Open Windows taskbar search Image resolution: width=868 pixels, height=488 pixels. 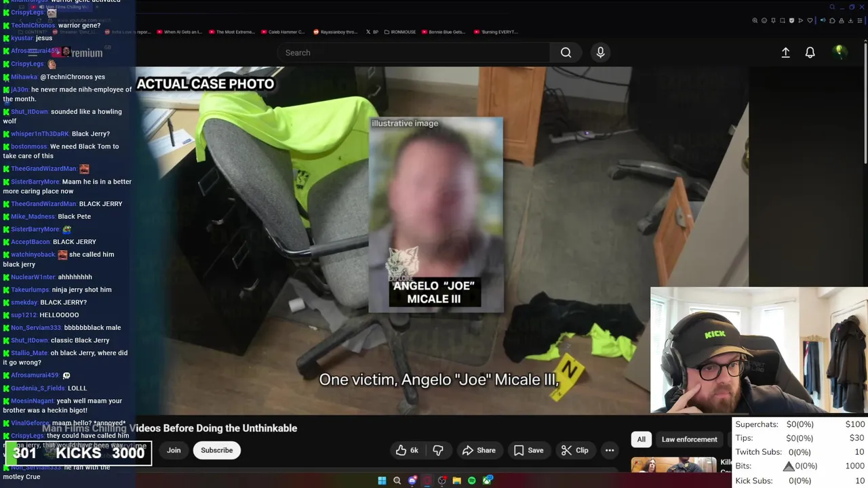(397, 481)
